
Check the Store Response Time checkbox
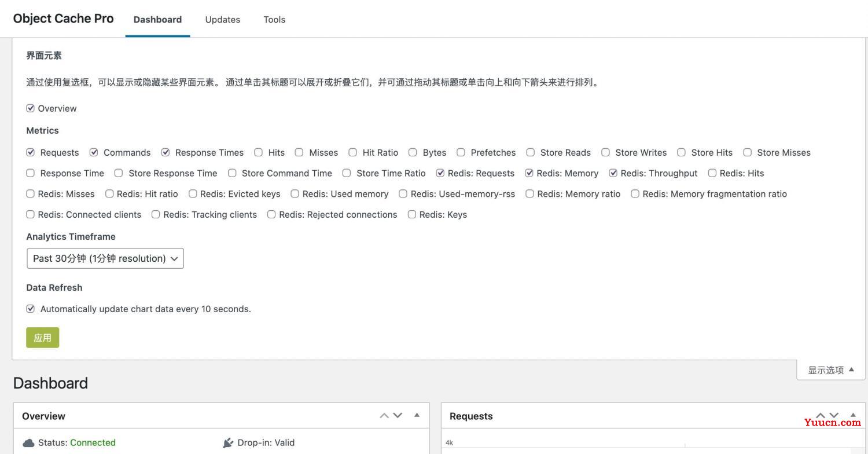119,173
